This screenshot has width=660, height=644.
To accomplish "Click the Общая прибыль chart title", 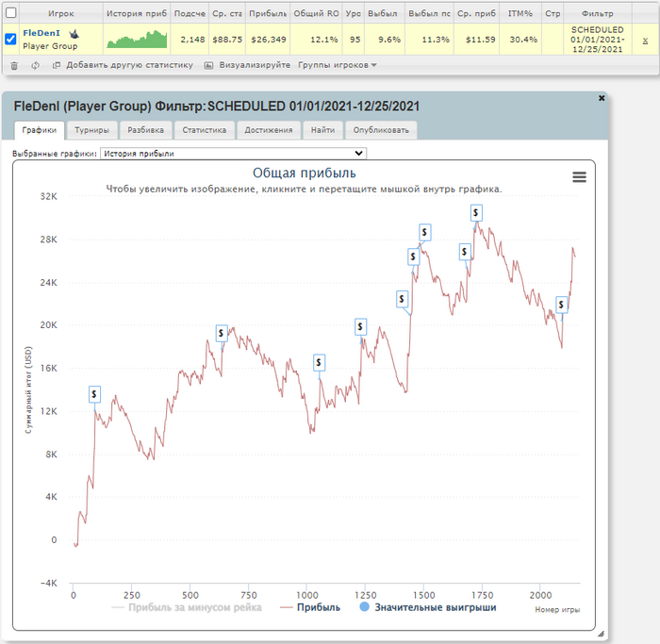I will 304,173.
